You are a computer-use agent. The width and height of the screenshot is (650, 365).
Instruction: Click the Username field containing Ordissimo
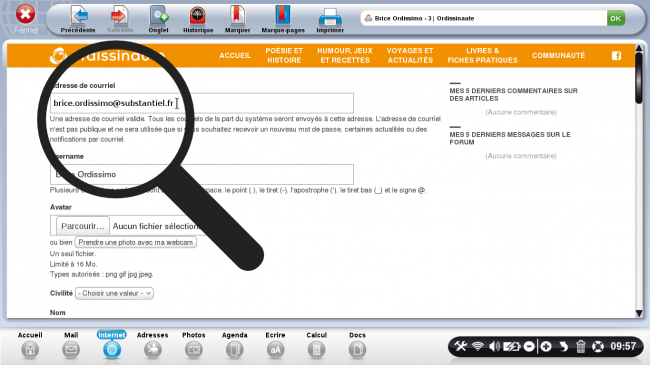(x=202, y=174)
